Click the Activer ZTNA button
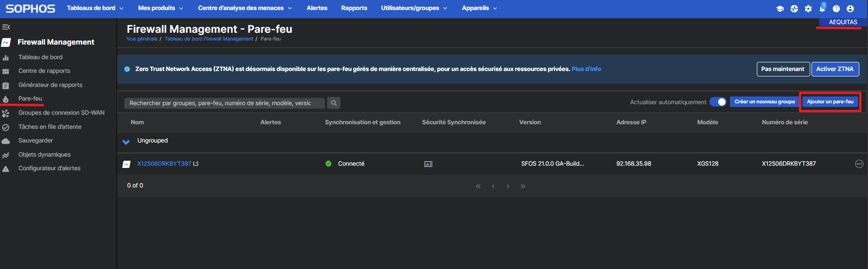868x269 pixels. (x=835, y=69)
